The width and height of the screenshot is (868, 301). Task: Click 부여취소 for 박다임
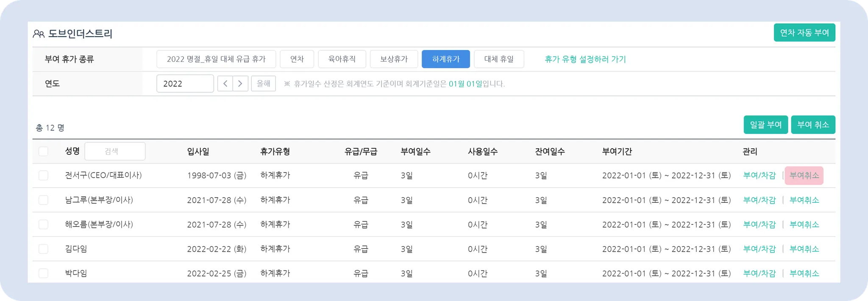click(804, 273)
